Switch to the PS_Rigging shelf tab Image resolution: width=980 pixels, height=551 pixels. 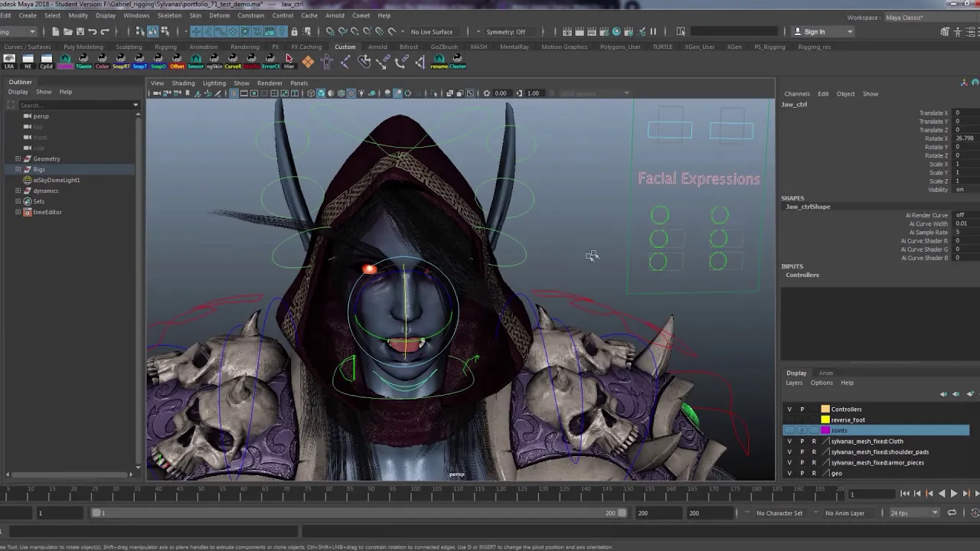pos(769,47)
